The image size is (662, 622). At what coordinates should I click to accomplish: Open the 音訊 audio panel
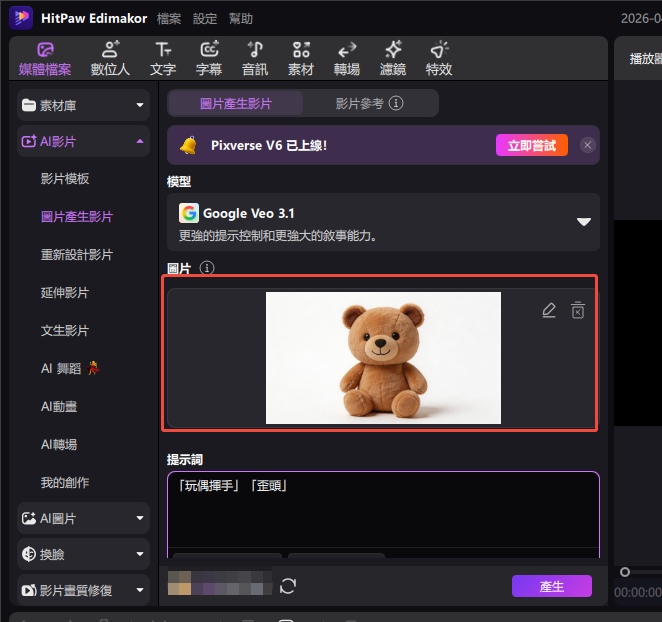pos(255,59)
